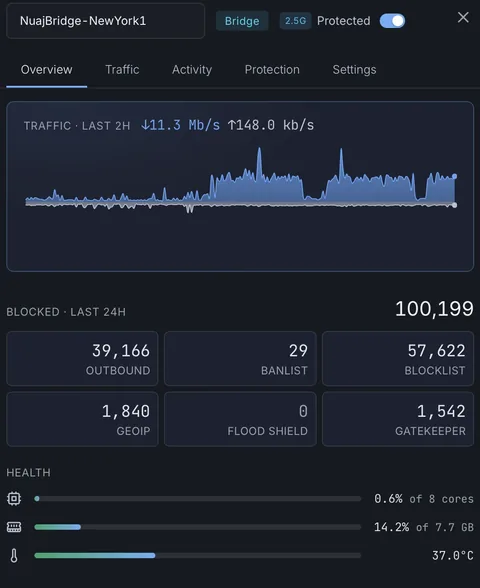The height and width of the screenshot is (588, 480).
Task: Click the thermometer temperature icon
Action: tap(14, 555)
